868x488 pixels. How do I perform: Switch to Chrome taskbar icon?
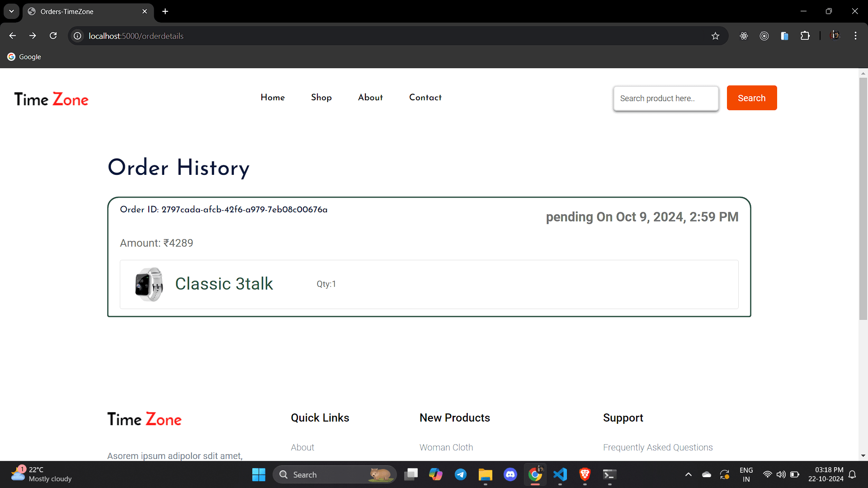(x=535, y=474)
